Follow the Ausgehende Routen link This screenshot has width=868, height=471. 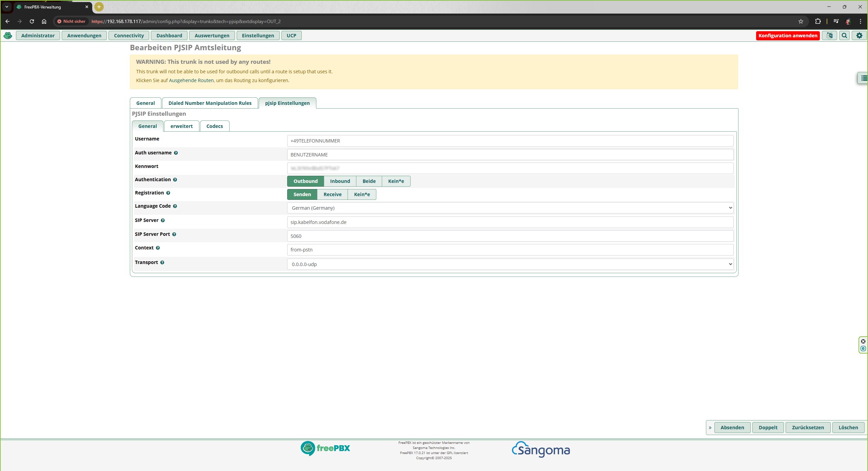(x=191, y=80)
